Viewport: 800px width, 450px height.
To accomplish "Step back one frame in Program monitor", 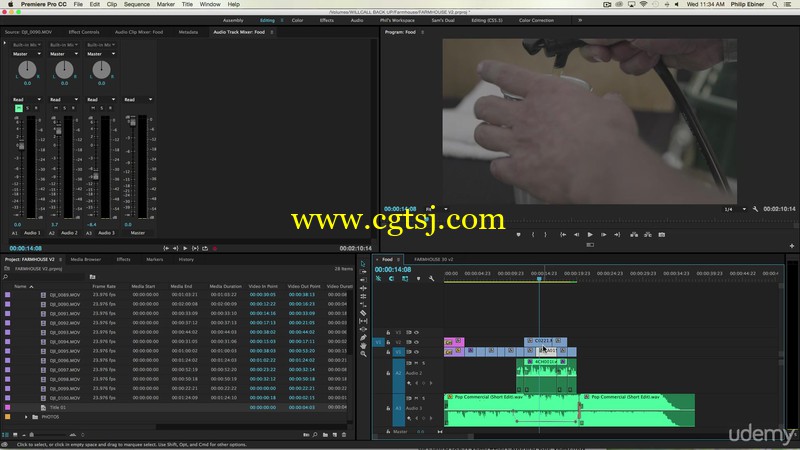I will pos(577,235).
